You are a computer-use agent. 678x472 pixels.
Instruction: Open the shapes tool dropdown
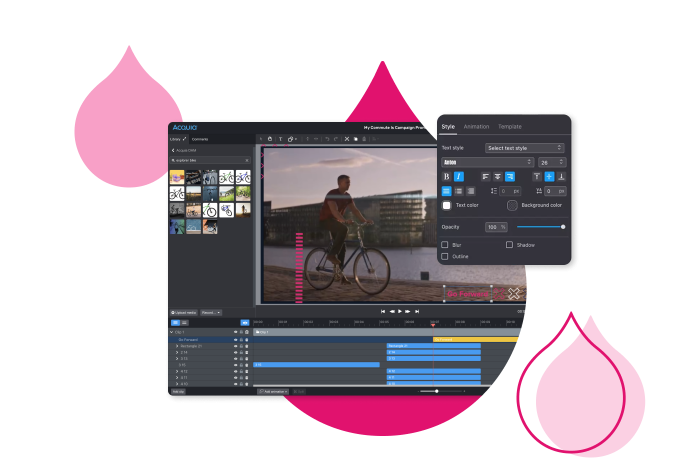click(x=292, y=139)
